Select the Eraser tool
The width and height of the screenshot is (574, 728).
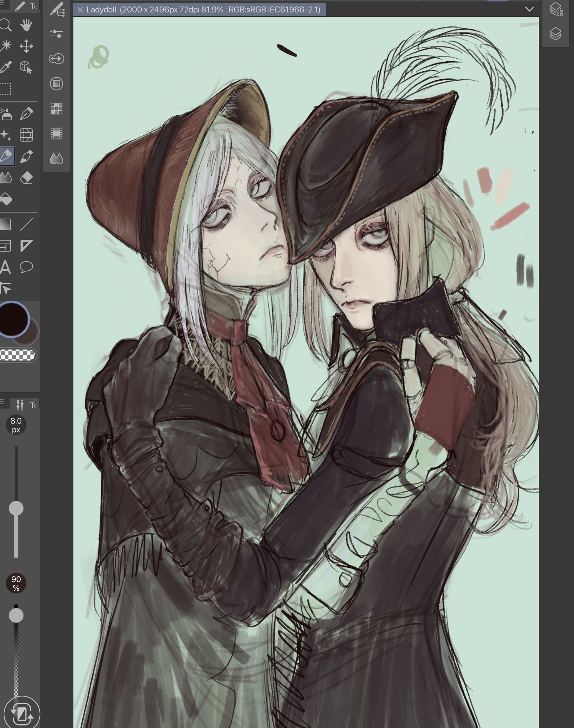[x=26, y=178]
